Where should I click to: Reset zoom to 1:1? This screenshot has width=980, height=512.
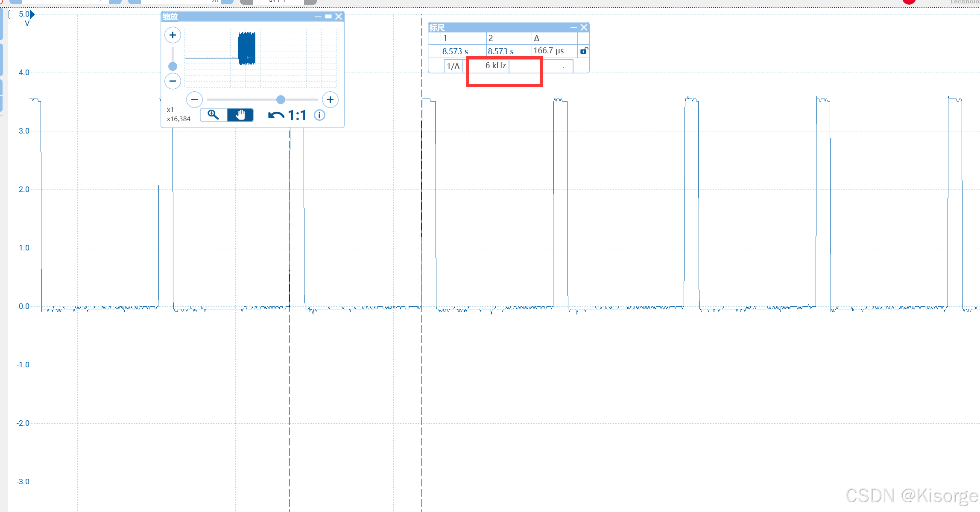pos(297,115)
